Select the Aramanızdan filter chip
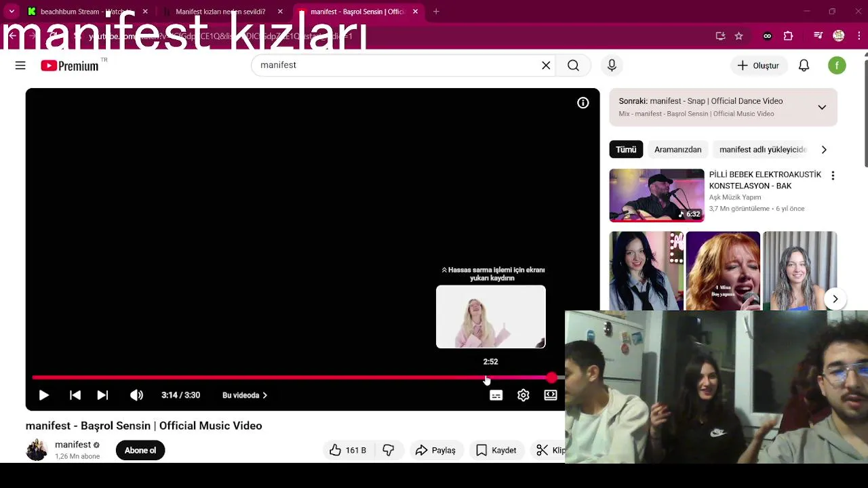Image resolution: width=868 pixels, height=488 pixels. (x=677, y=149)
